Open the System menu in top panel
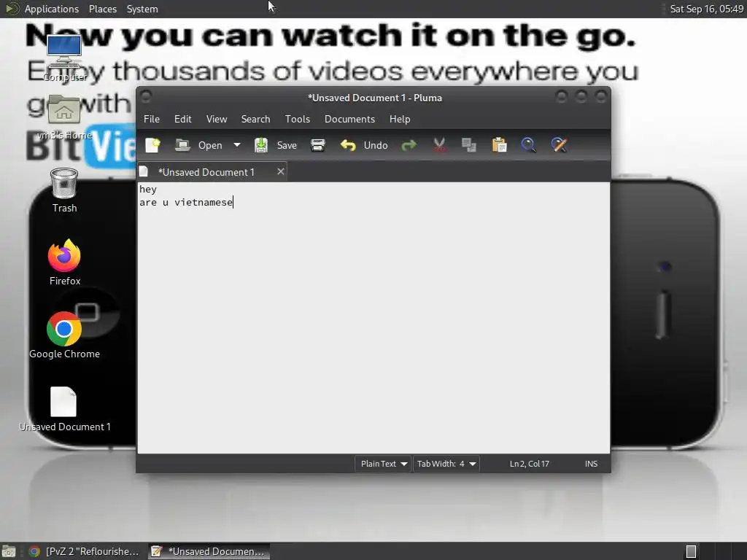 click(x=142, y=9)
